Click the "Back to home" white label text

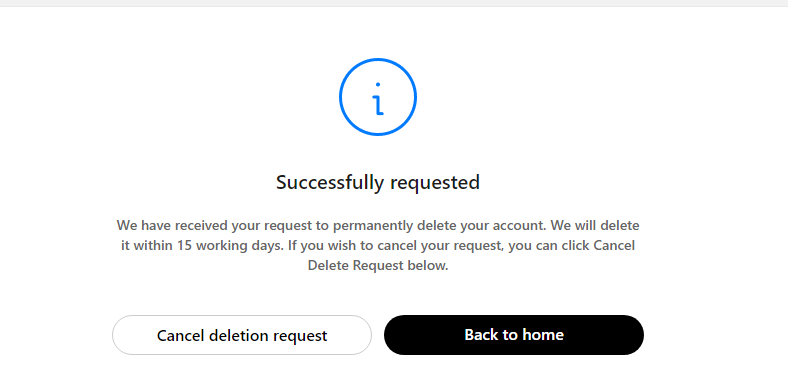[514, 335]
